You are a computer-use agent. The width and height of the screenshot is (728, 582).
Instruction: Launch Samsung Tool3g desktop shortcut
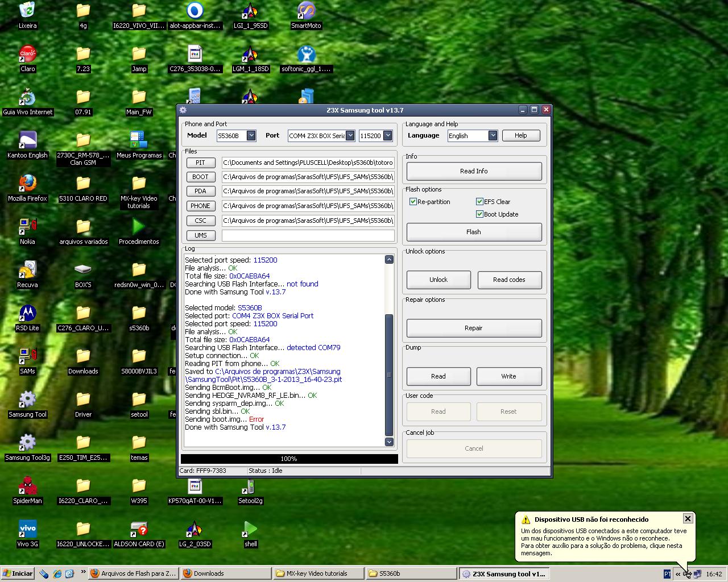(27, 447)
